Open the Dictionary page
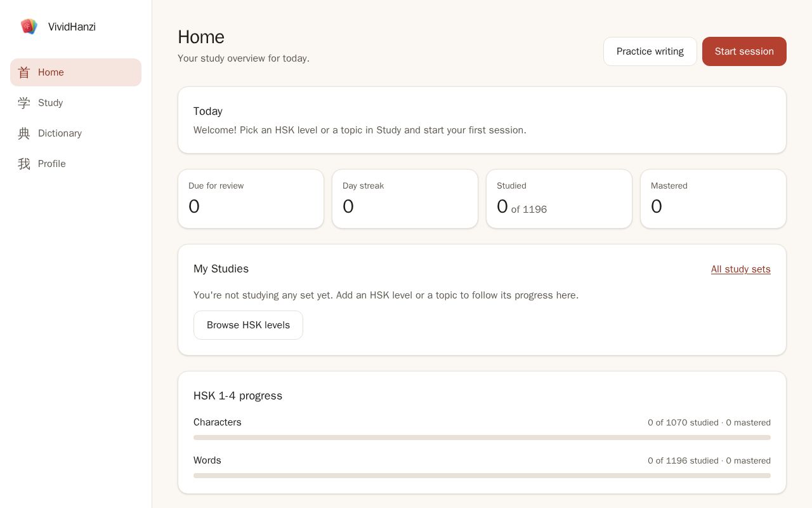The height and width of the screenshot is (508, 812). click(75, 133)
